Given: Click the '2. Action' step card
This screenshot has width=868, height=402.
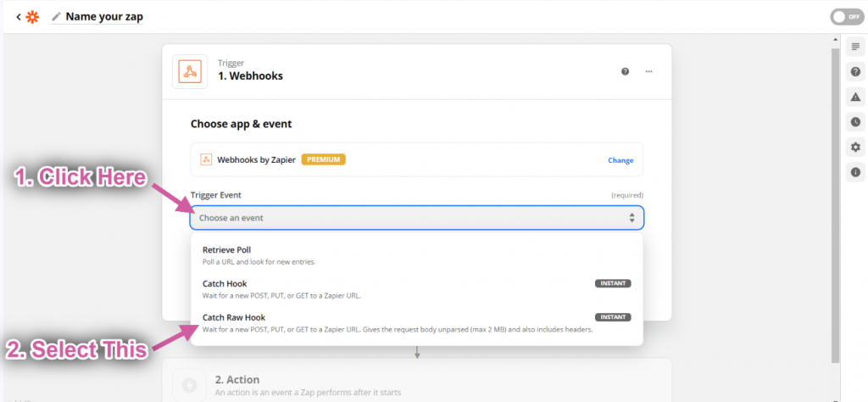Looking at the screenshot, I should point(417,380).
